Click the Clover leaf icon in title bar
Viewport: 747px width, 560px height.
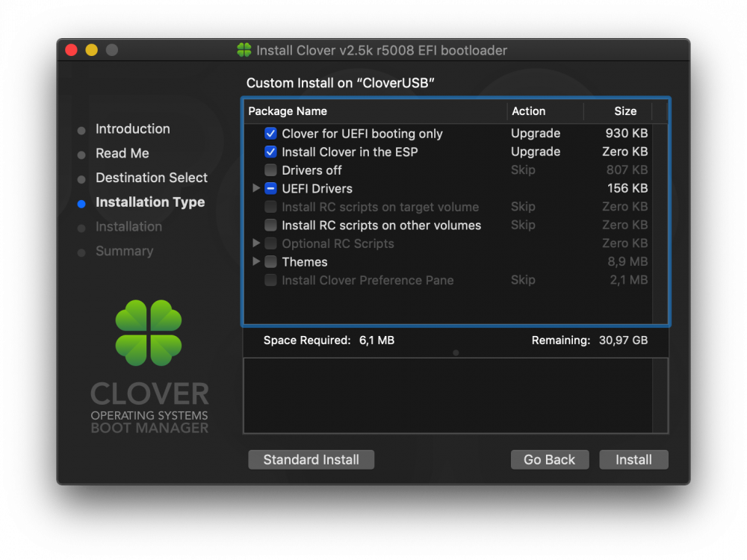(244, 50)
